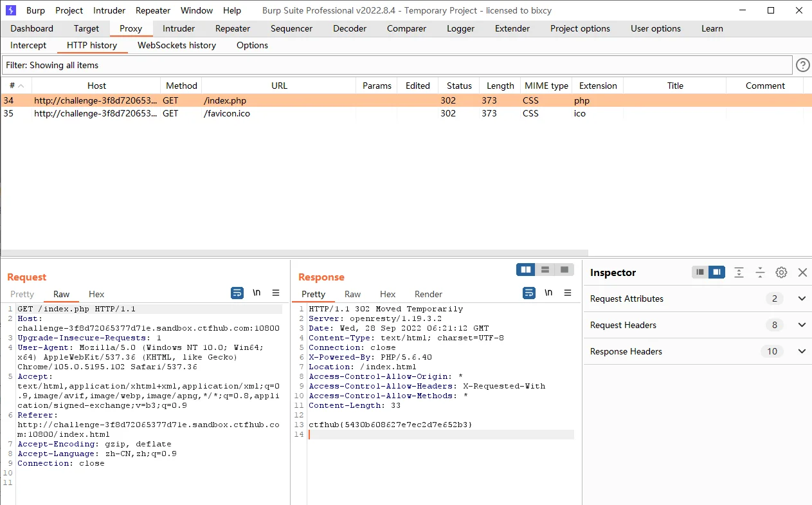Collapse all Inspector sections icon
Screen dimensions: 812x505
(760, 272)
